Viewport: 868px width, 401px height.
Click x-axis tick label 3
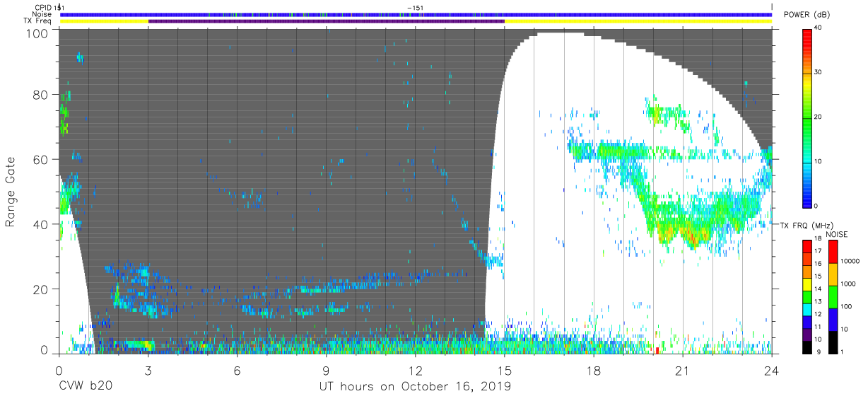148,370
